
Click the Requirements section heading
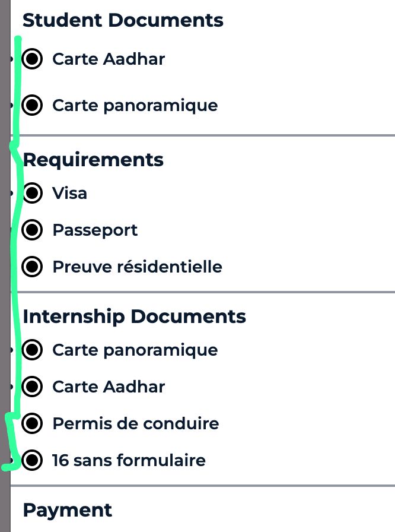coord(93,160)
